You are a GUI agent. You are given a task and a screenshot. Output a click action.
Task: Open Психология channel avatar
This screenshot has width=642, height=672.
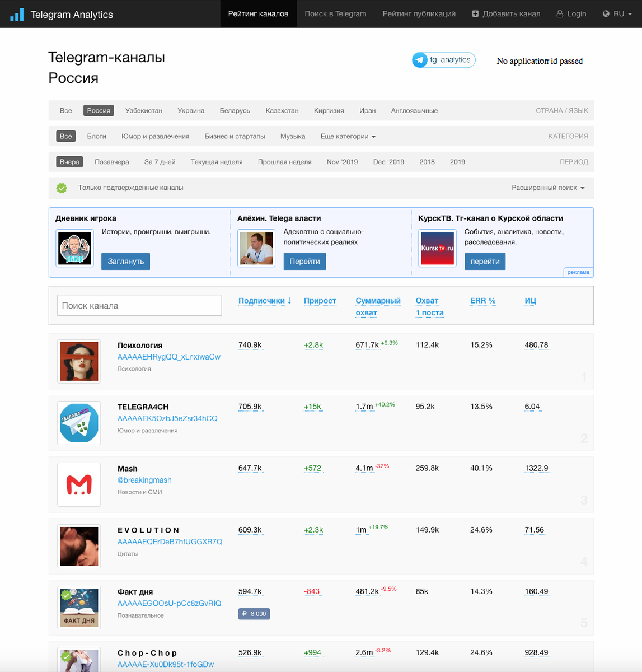(x=79, y=361)
